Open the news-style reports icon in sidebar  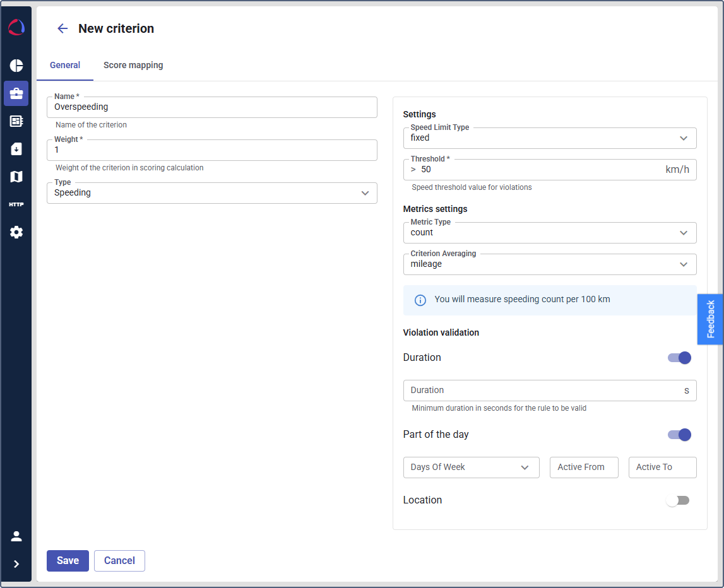tap(16, 121)
